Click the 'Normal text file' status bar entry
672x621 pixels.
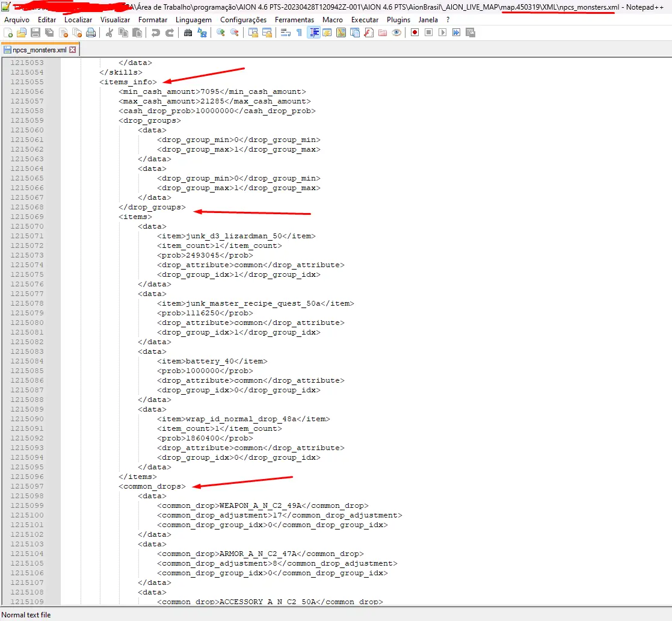(x=26, y=615)
